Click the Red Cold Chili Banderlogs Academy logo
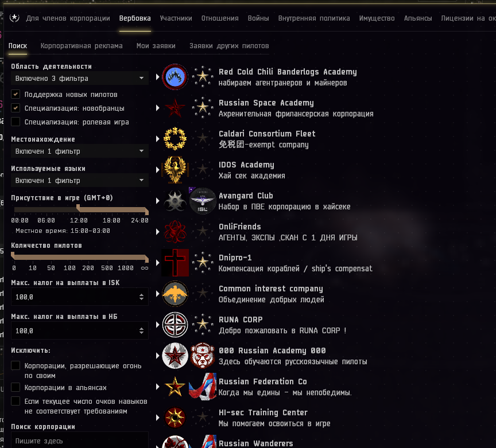Image resolution: width=496 pixels, height=448 pixels. 175,77
